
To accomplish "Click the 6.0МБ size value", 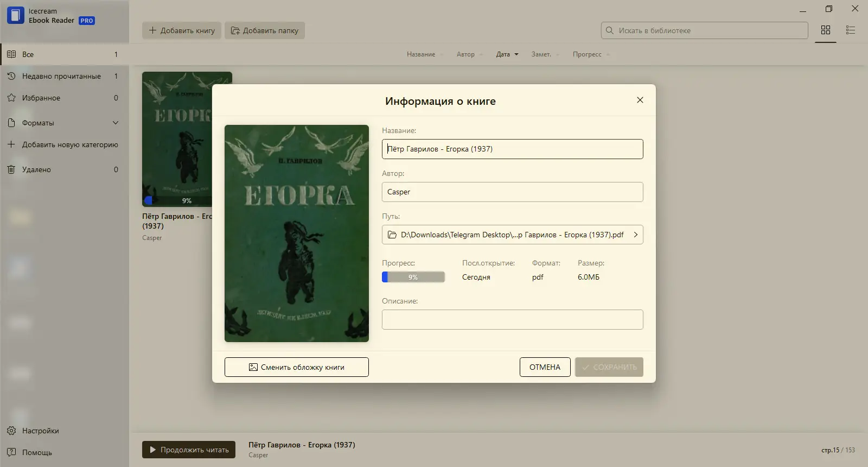I will 589,277.
